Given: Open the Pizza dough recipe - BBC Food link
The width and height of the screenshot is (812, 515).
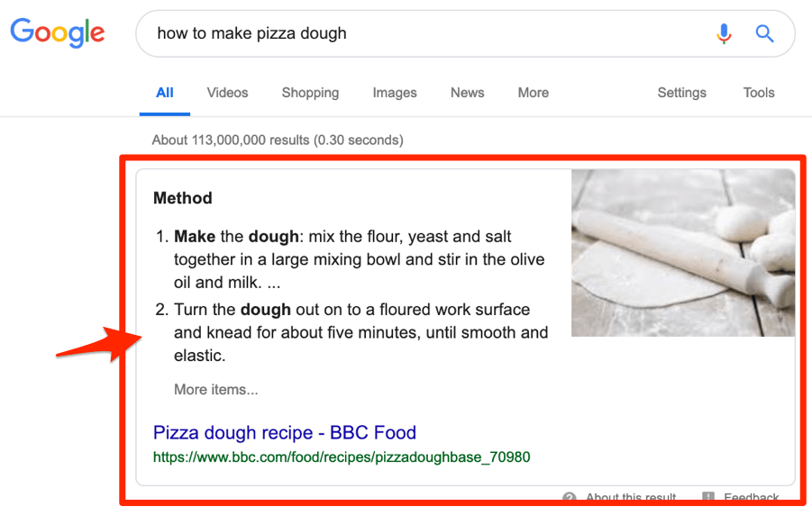Looking at the screenshot, I should (x=284, y=433).
